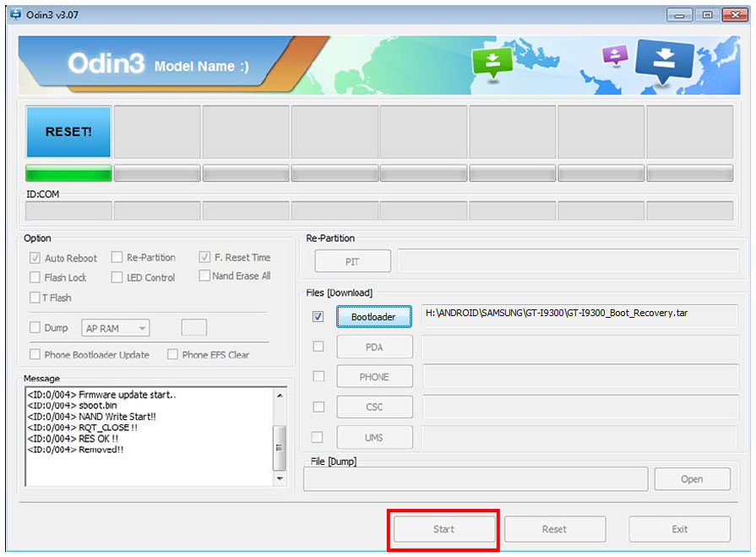
Task: Click the Bootloader button
Action: point(373,317)
